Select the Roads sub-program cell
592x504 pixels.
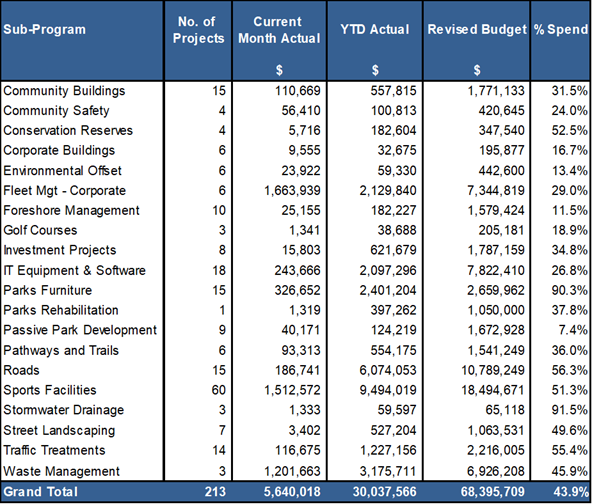point(21,370)
